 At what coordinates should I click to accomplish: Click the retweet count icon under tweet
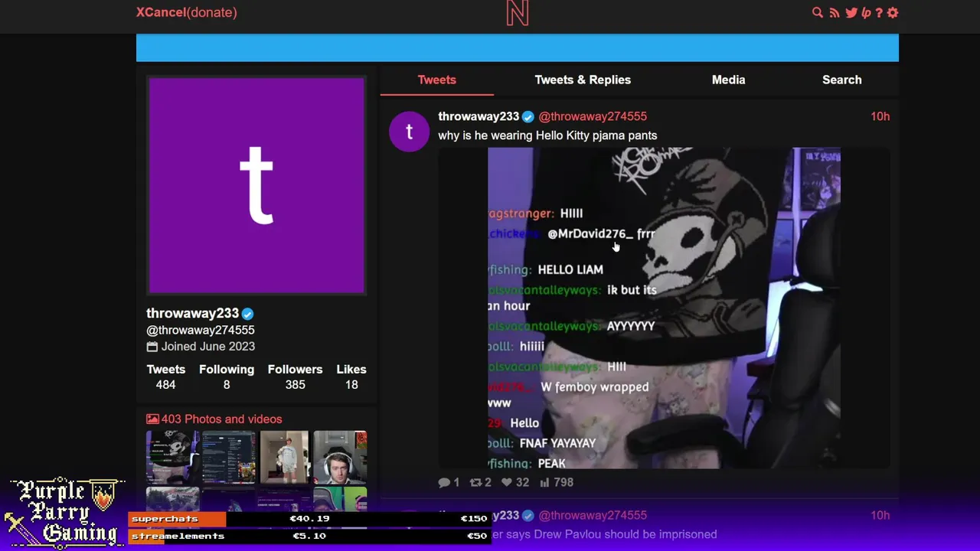(475, 482)
